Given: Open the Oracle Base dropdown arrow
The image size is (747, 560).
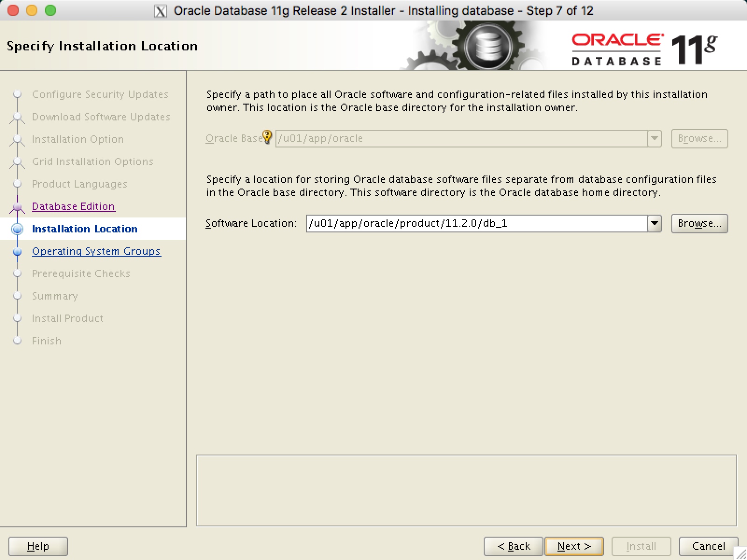Looking at the screenshot, I should 655,139.
